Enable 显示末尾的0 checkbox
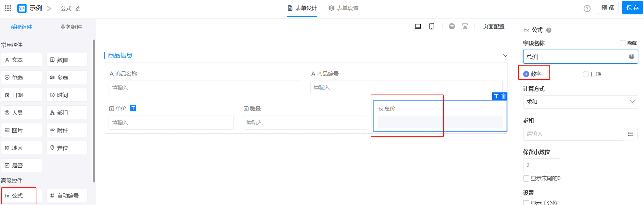This screenshot has height=205, width=644. [x=526, y=178]
